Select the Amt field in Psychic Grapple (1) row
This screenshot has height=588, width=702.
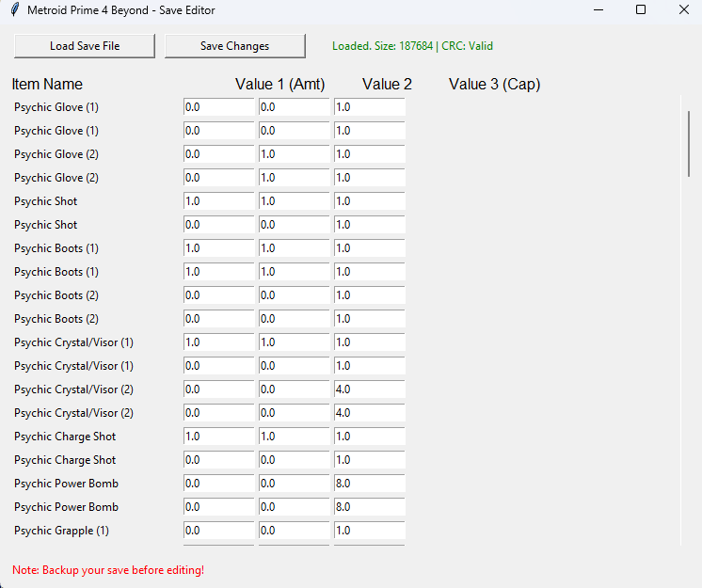click(x=218, y=531)
